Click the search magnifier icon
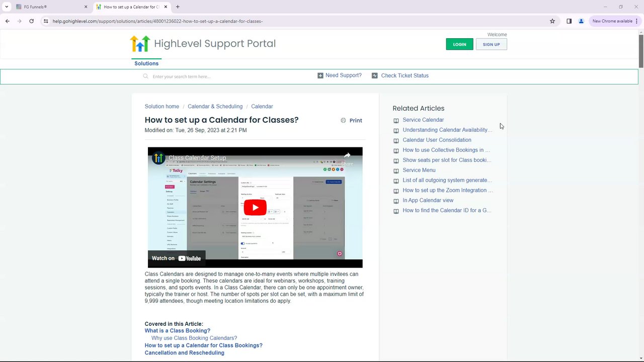Screen dimensions: 644x362 point(145,76)
